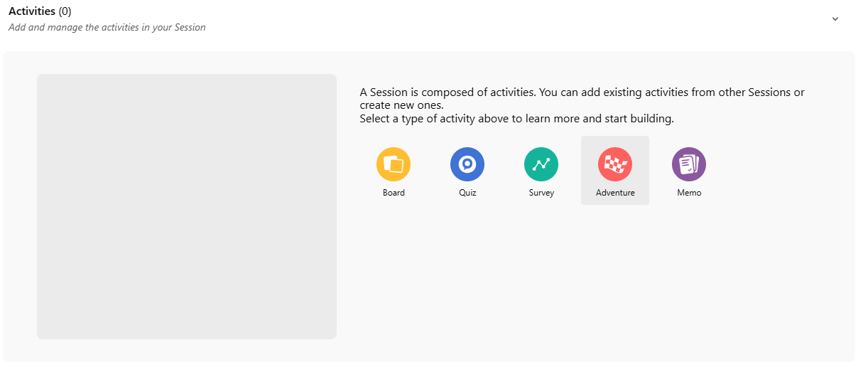Click the activity count '(0)' in header
The image size is (868, 367).
click(65, 11)
